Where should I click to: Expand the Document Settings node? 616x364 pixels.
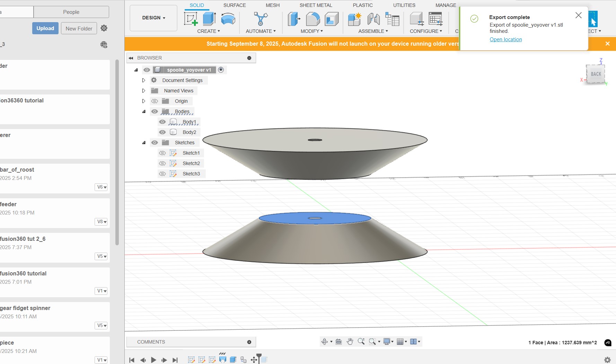pyautogui.click(x=143, y=80)
